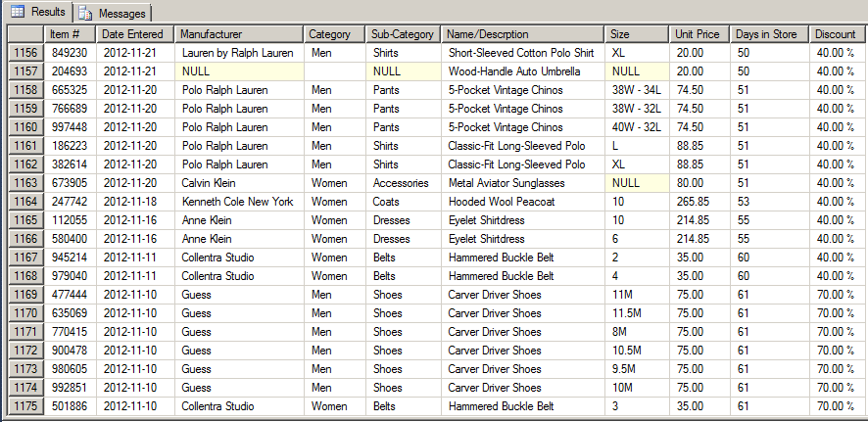Click item number 186223
The width and height of the screenshot is (868, 422).
[x=71, y=146]
